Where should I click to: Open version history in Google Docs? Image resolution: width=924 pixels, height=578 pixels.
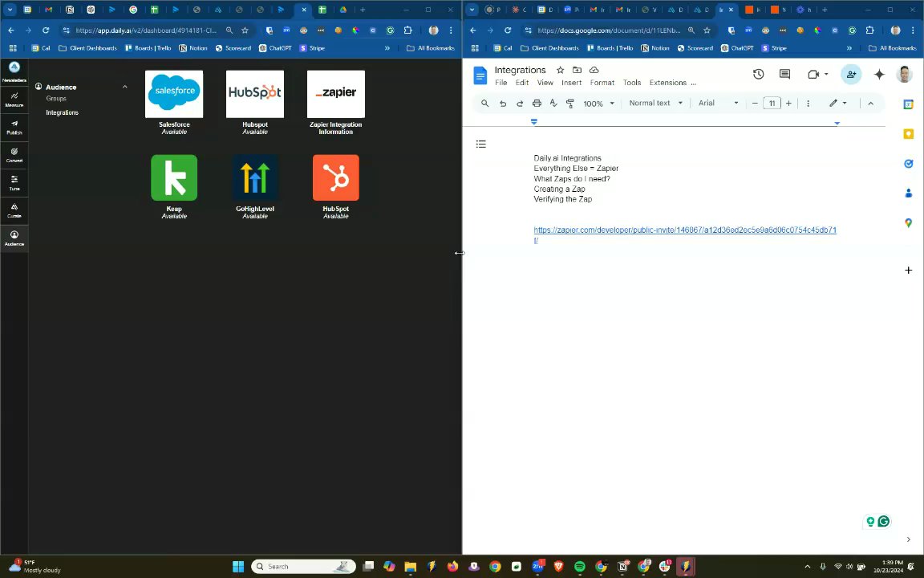coord(759,75)
